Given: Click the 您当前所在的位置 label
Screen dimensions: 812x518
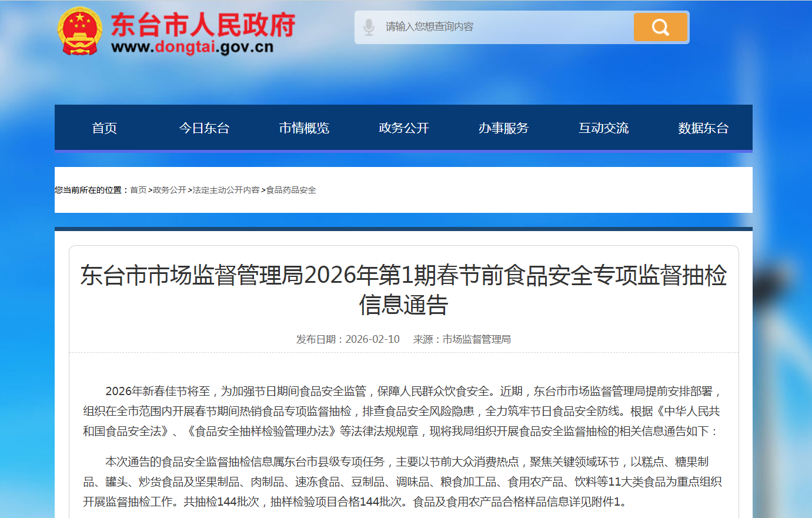Looking at the screenshot, I should (x=92, y=190).
